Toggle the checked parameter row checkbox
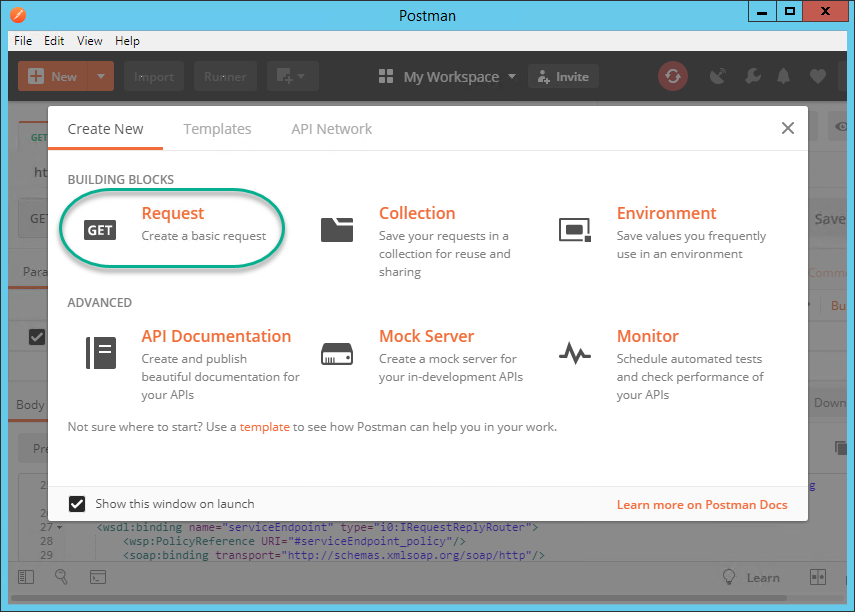This screenshot has width=855, height=612. [x=37, y=337]
